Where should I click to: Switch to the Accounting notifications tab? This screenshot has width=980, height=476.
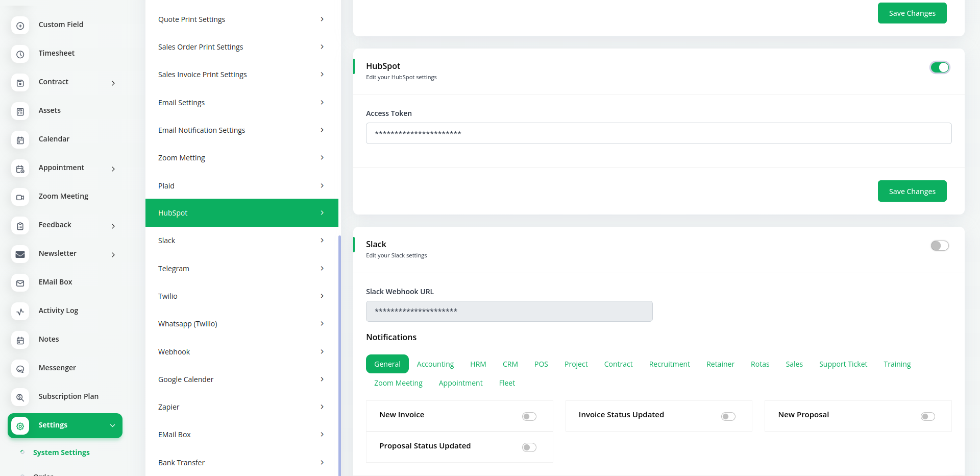pos(435,364)
